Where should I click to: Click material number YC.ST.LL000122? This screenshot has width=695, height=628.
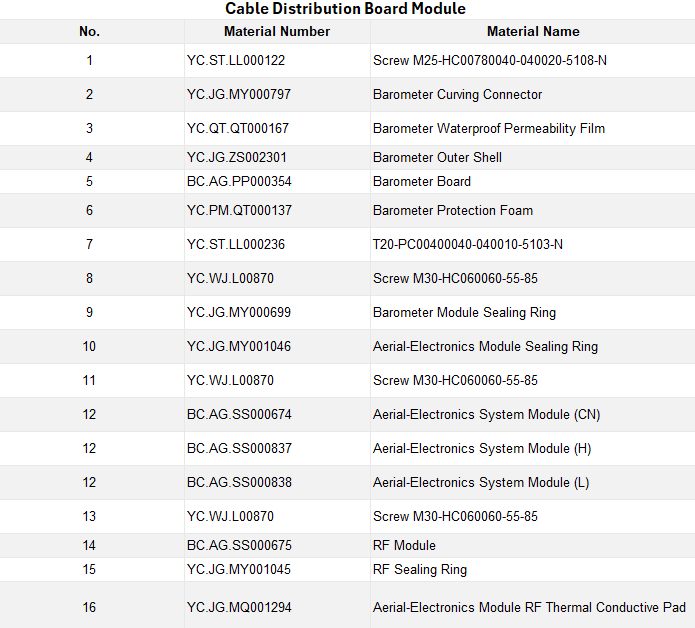click(236, 60)
